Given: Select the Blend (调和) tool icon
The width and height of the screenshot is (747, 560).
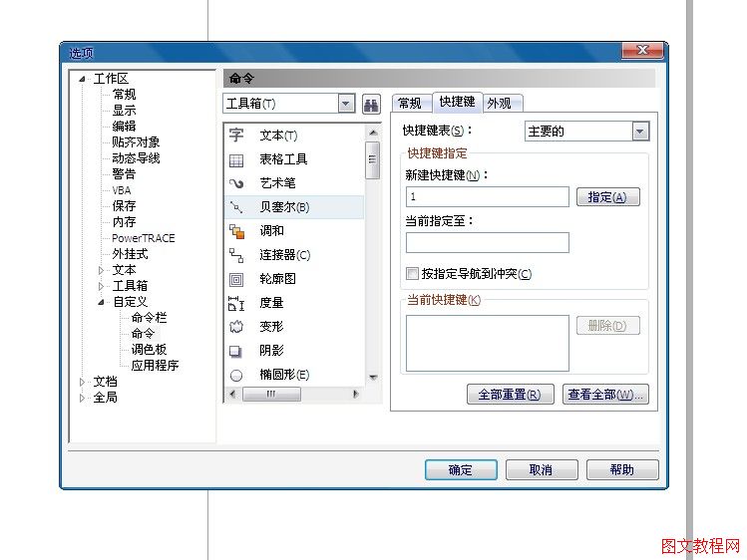Looking at the screenshot, I should (236, 231).
